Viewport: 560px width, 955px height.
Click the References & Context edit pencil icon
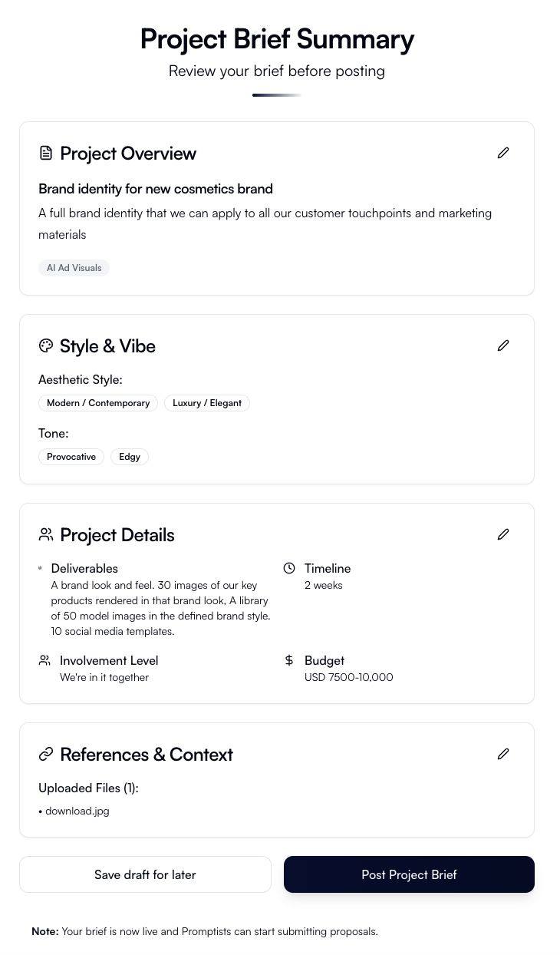503,754
